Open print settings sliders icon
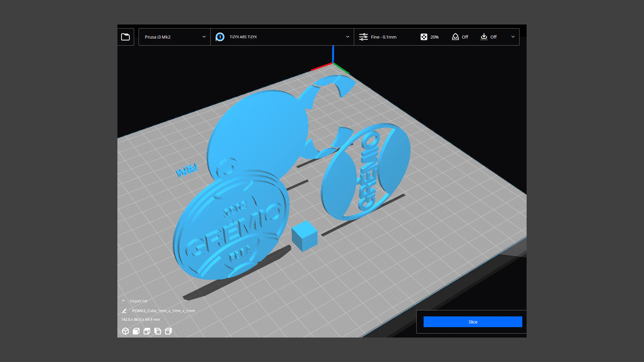The width and height of the screenshot is (644, 362). (x=364, y=37)
